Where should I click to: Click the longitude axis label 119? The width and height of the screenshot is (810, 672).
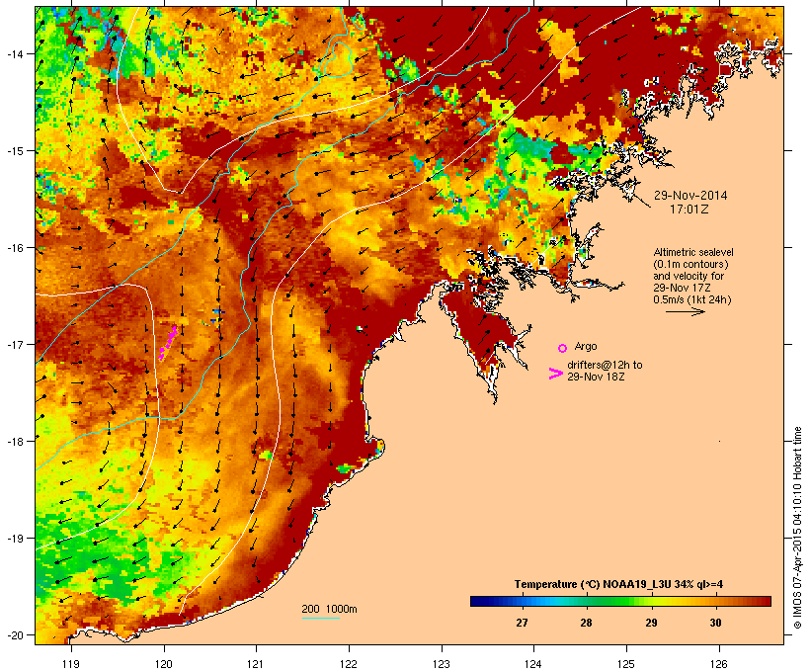pos(71,664)
